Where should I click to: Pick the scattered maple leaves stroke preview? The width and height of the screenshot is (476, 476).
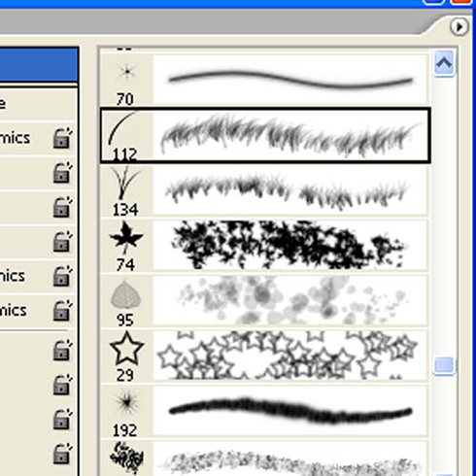289,245
